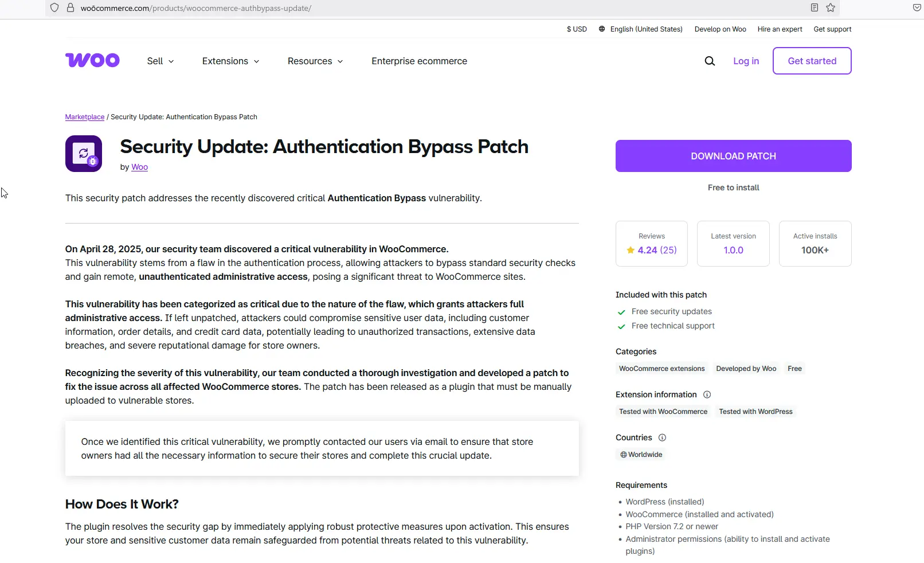Viewport: 924px width, 563px height.
Task: Go to Marketplace breadcrumb link
Action: point(85,117)
